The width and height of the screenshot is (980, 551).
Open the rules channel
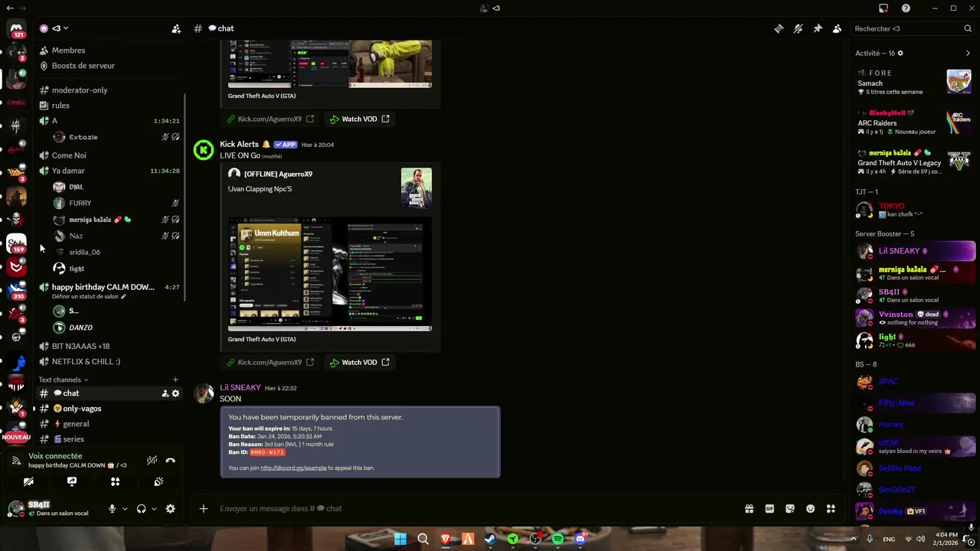pyautogui.click(x=110, y=106)
